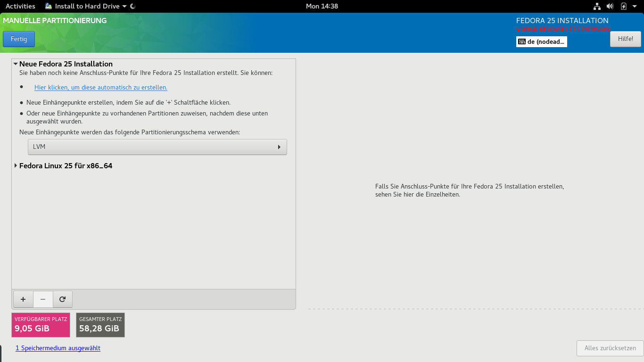Click the Verfügbarer Platz 9,05 GiB box
The image size is (644, 362).
(x=41, y=325)
